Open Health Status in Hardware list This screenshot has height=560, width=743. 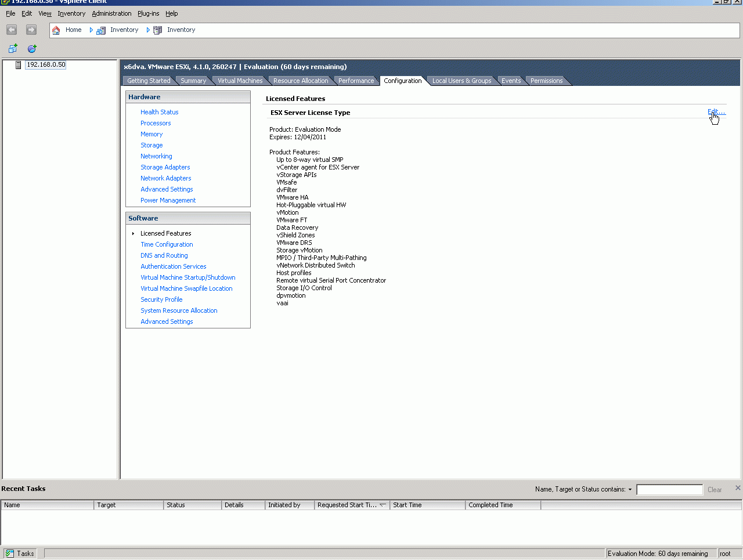159,112
